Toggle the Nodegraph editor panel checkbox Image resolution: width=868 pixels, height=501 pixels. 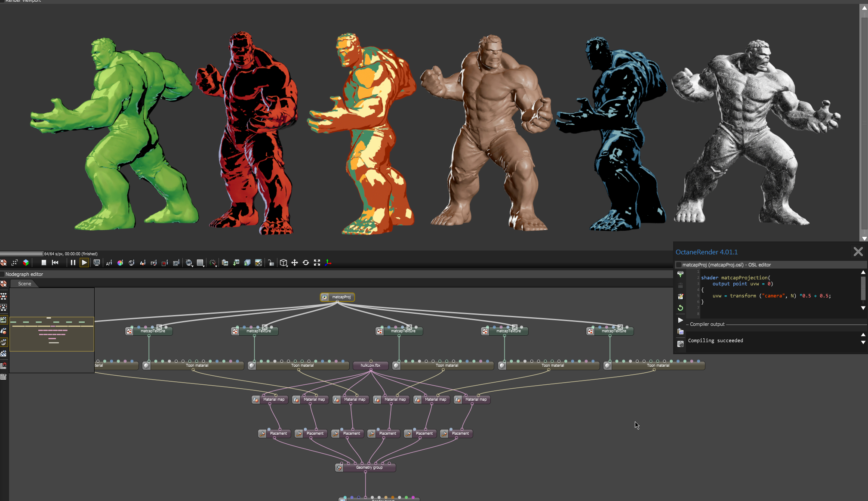(x=2, y=274)
